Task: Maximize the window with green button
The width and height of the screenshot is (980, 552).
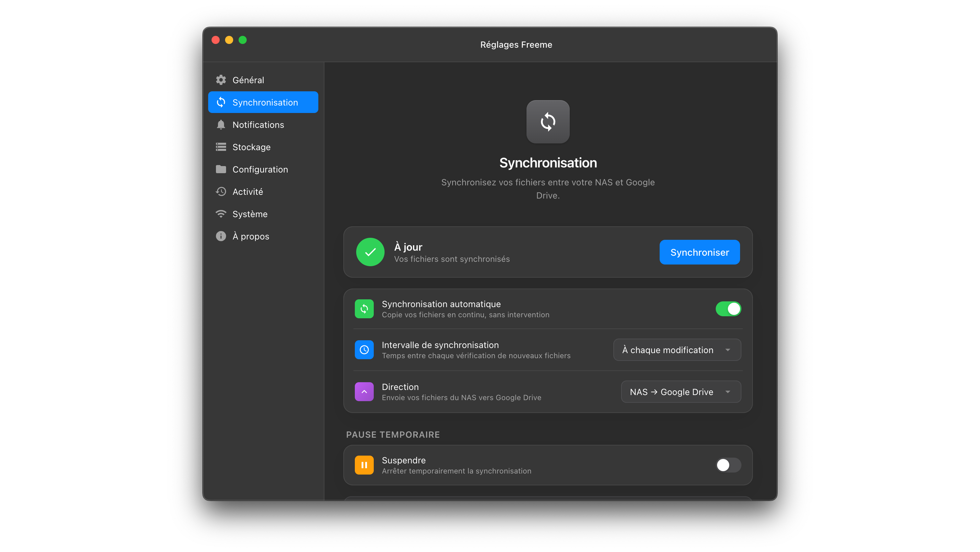Action: click(x=243, y=40)
